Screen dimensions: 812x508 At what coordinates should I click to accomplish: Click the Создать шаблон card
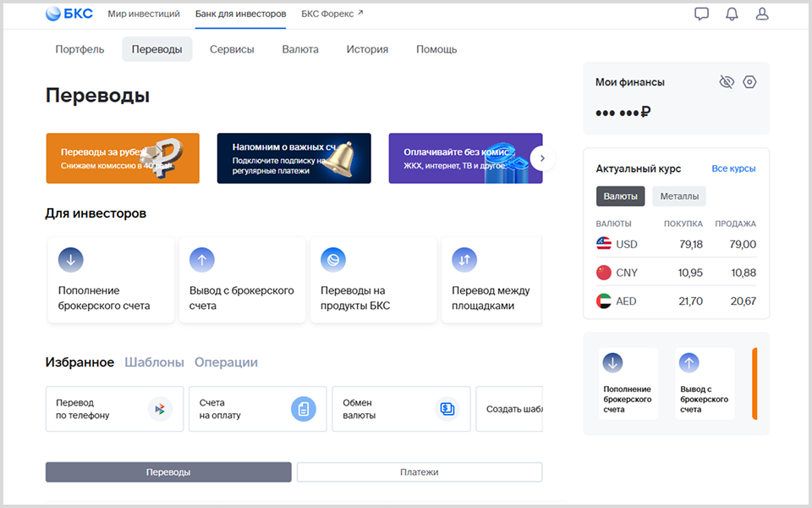point(509,409)
